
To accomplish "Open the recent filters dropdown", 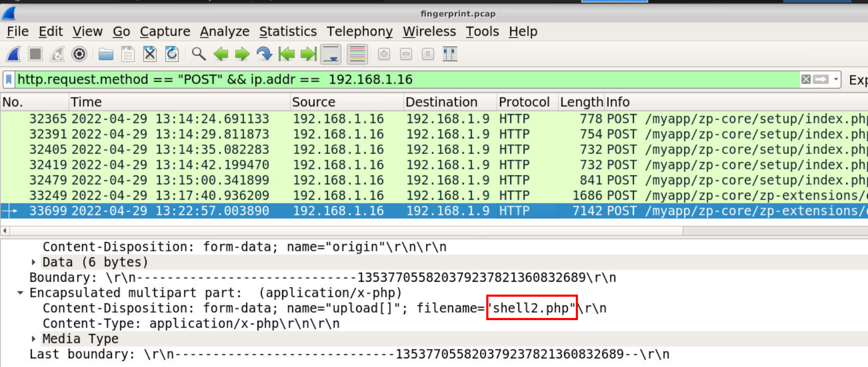I will pos(836,79).
